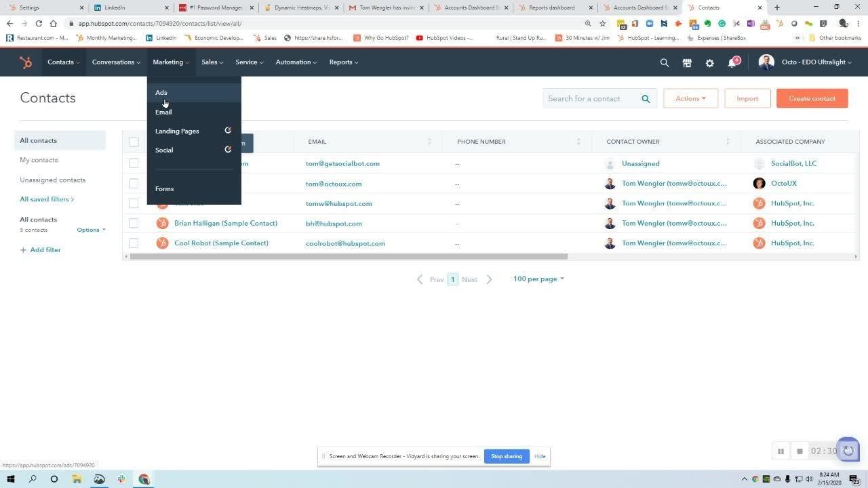
Task: Click the Create contact button
Action: click(x=812, y=98)
